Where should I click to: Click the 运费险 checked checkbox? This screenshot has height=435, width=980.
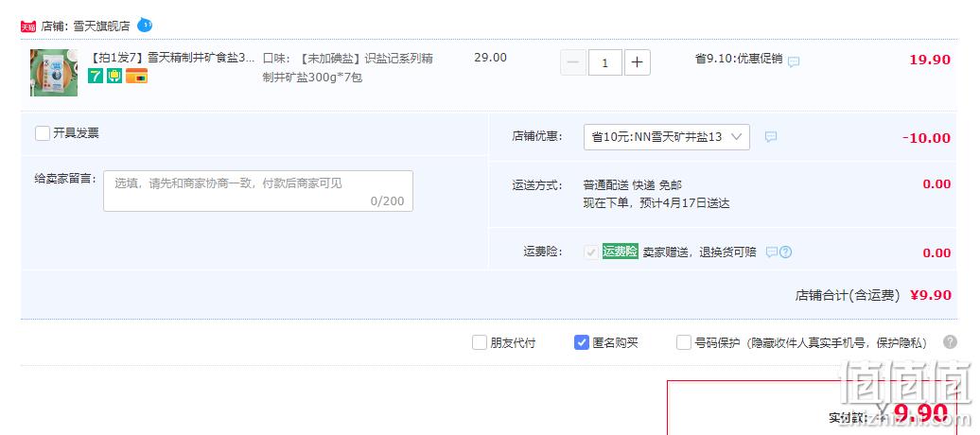pyautogui.click(x=591, y=252)
